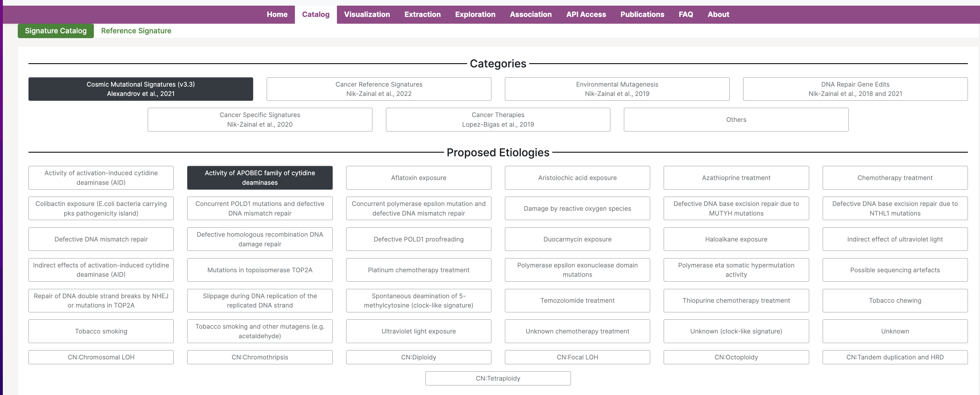Open the Visualization menu tab
980x395 pixels.
[367, 14]
